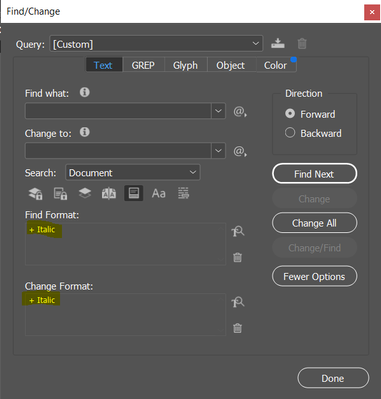
Task: Toggle Include Locked Stories option
Action: pyautogui.click(x=60, y=193)
